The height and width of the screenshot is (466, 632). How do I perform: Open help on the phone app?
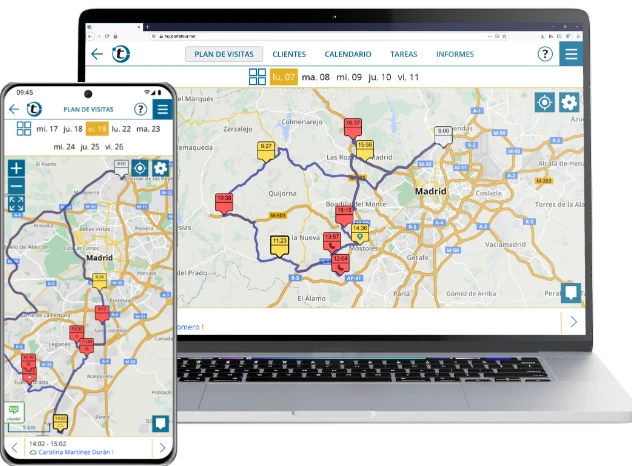click(x=140, y=109)
